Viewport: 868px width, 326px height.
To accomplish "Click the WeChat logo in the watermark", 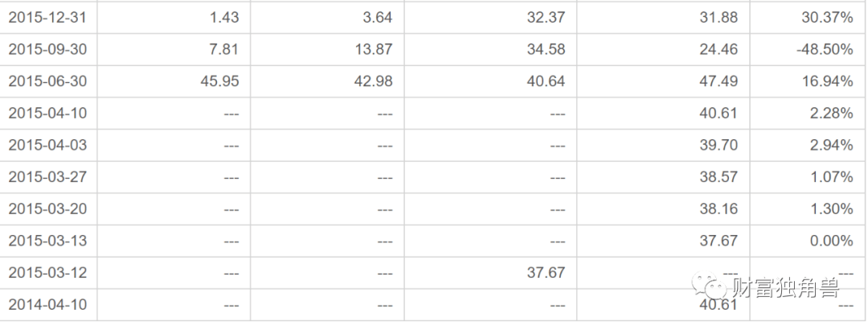I will click(x=711, y=286).
